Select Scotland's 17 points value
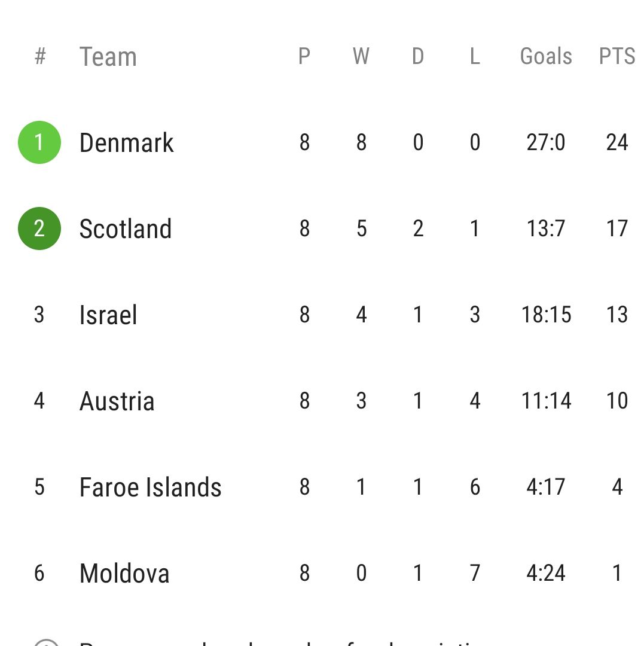Screen dimensions: 644x646 (617, 228)
